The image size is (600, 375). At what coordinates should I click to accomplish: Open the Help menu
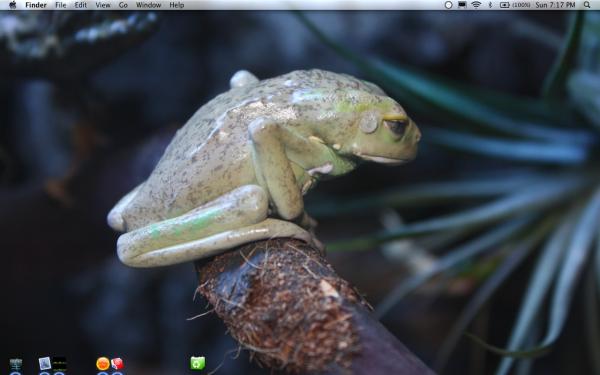177,5
